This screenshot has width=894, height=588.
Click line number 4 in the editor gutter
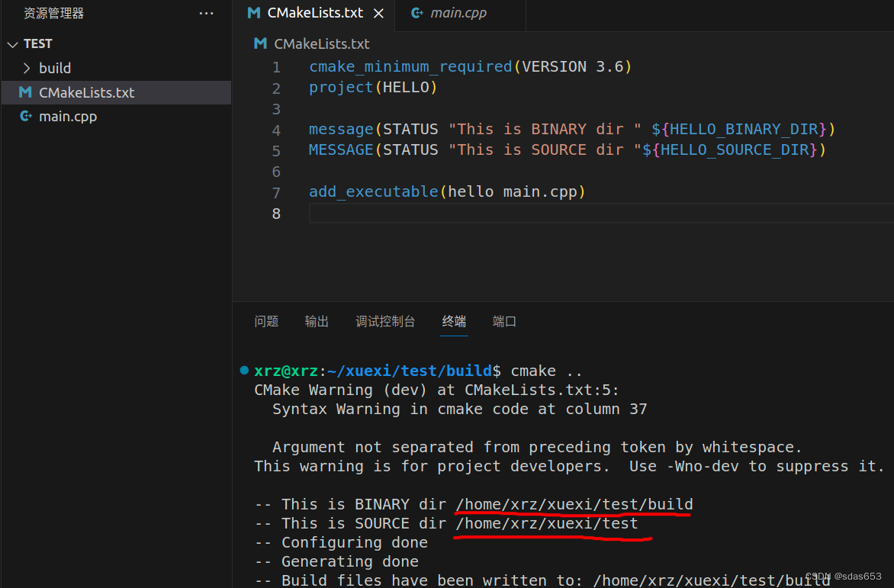tap(276, 129)
